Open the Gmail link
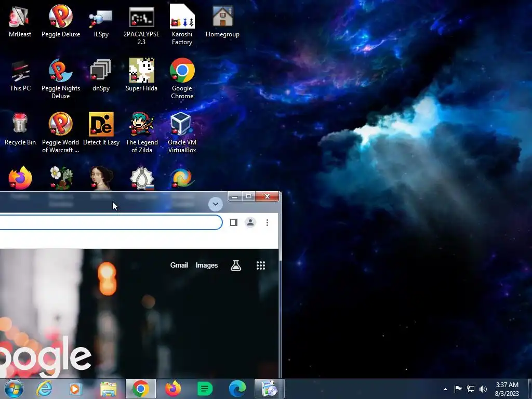The height and width of the screenshot is (399, 532). coord(179,265)
